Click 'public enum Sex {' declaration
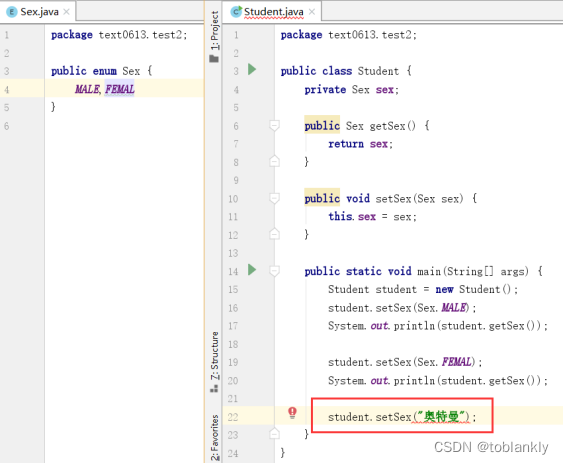Image resolution: width=564 pixels, height=464 pixels. point(102,71)
